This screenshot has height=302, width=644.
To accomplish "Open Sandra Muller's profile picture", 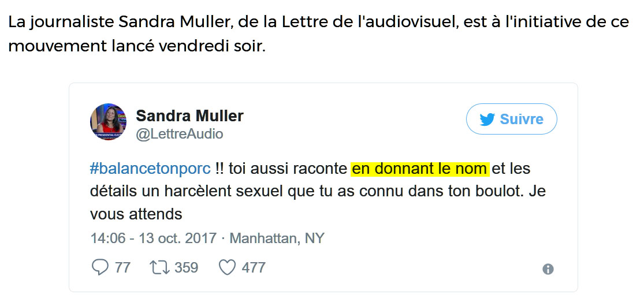I will pyautogui.click(x=108, y=122).
